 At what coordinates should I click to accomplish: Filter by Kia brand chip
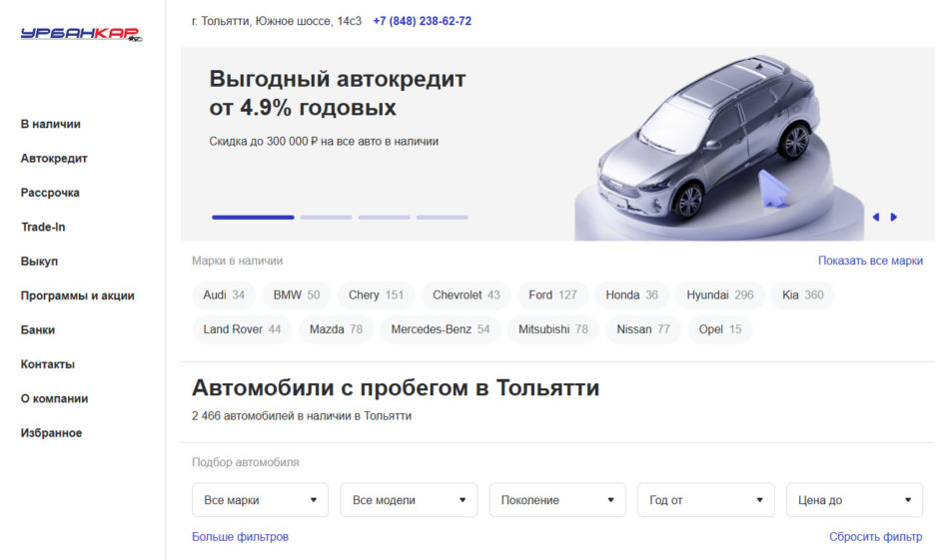[802, 295]
